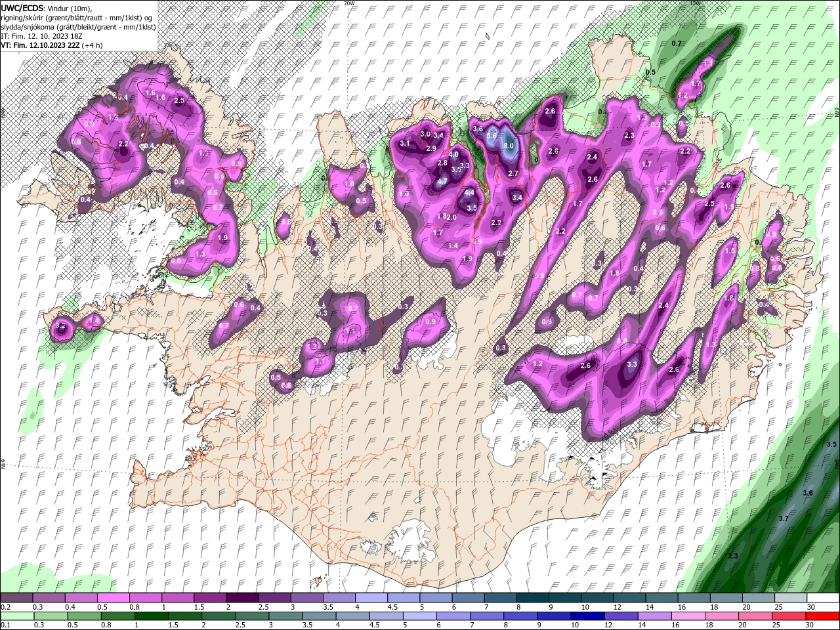Click the bright magenta-pink swatch in snow legend
Screen dimensions: 840x630
[114, 598]
